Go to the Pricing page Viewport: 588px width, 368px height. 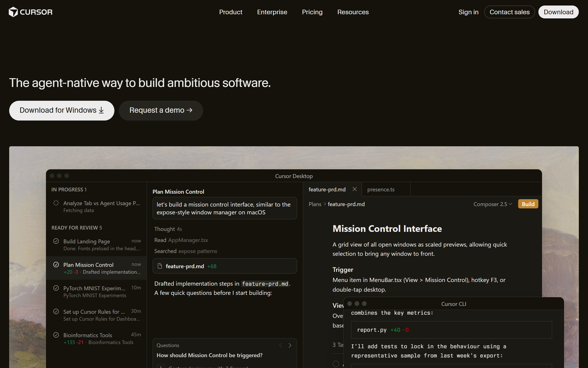pyautogui.click(x=312, y=12)
